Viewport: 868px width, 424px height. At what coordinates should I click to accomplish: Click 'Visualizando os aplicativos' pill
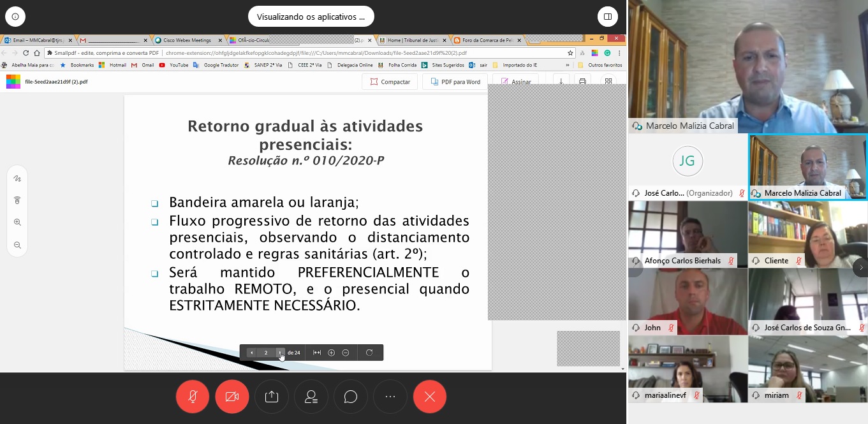tap(311, 17)
